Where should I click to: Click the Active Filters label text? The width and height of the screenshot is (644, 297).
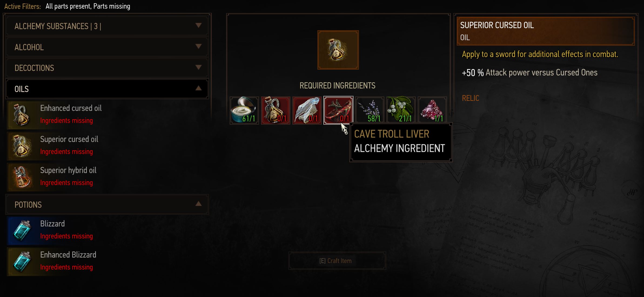(x=22, y=6)
